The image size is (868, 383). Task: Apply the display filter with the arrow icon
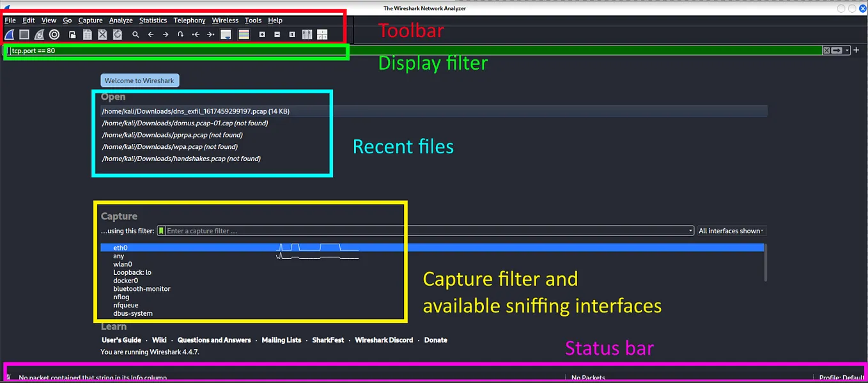coord(835,50)
